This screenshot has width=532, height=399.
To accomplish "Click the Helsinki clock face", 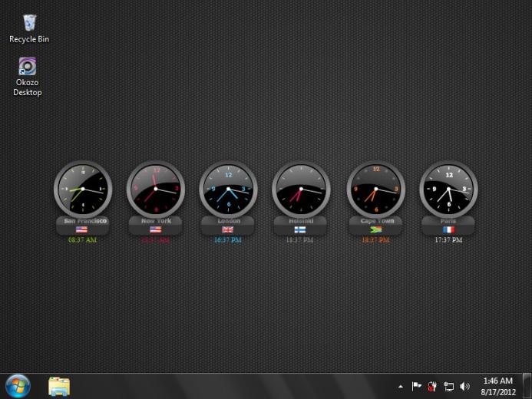I will pyautogui.click(x=301, y=190).
